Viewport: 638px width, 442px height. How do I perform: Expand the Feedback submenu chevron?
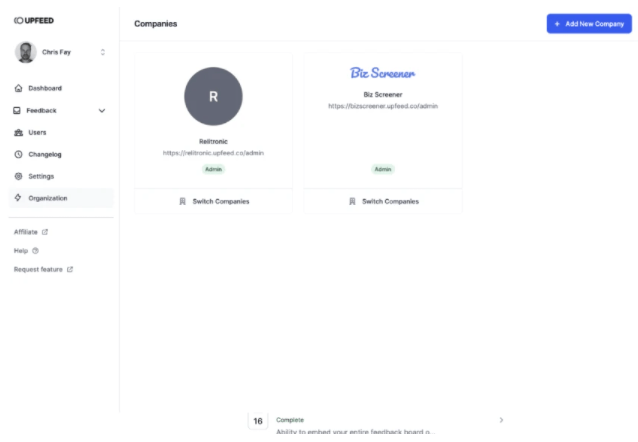point(101,110)
